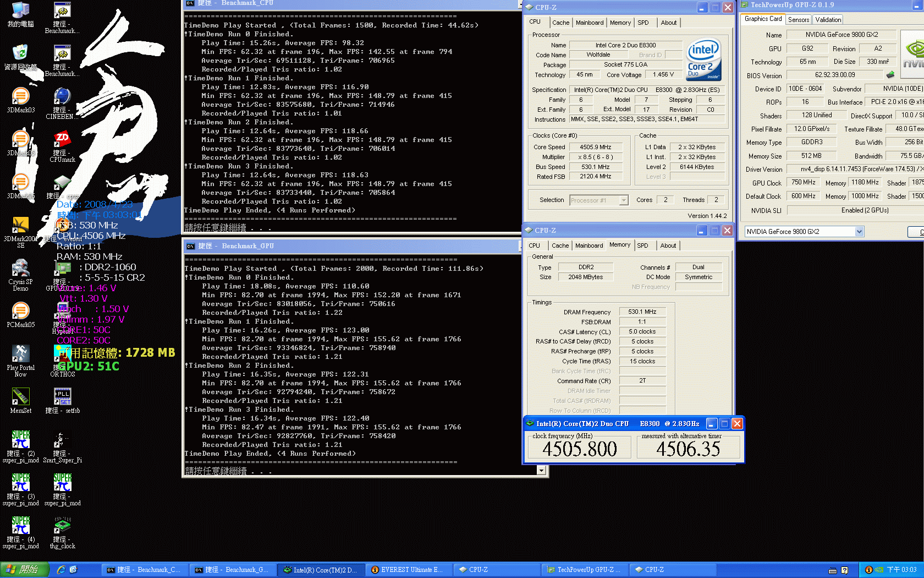Open the Crysis SP Demo shortcut
Viewport: 924px width, 578px height.
tap(20, 275)
